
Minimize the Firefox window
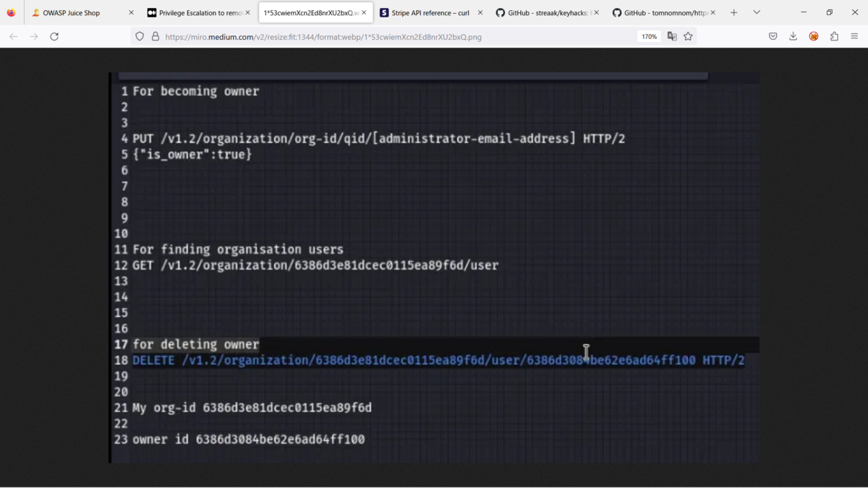click(x=804, y=12)
